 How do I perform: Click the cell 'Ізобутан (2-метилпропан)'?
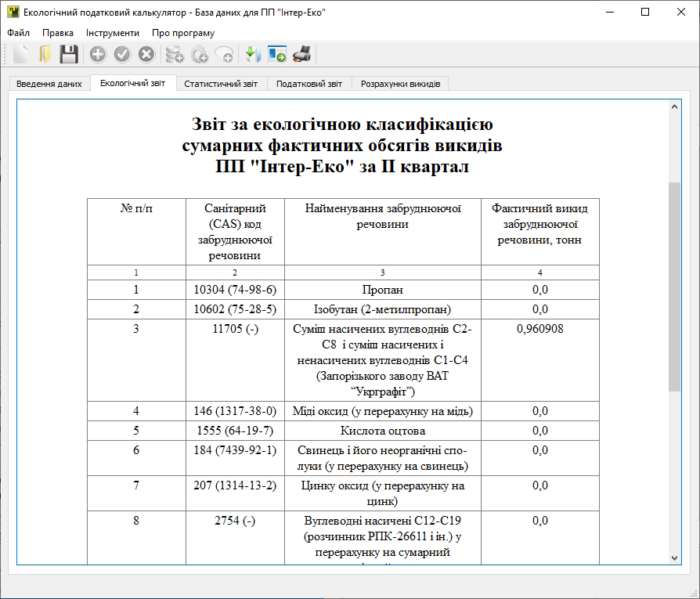pyautogui.click(x=383, y=309)
